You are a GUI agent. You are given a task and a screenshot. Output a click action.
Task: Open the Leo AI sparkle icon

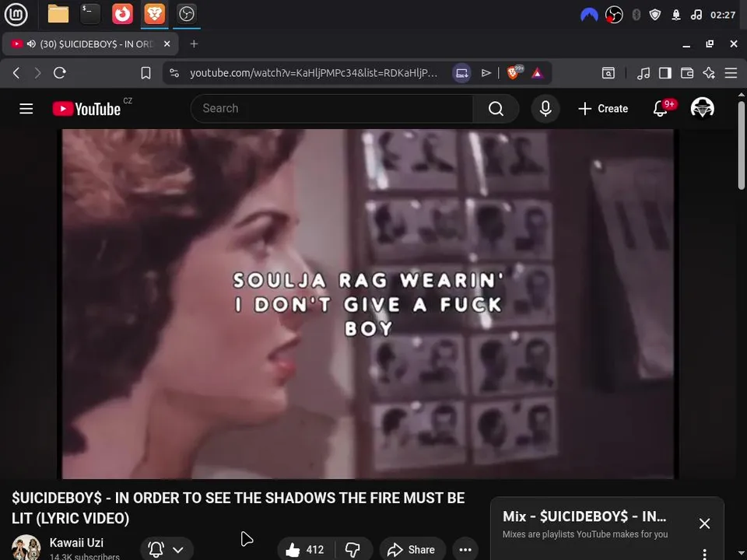[x=709, y=73]
